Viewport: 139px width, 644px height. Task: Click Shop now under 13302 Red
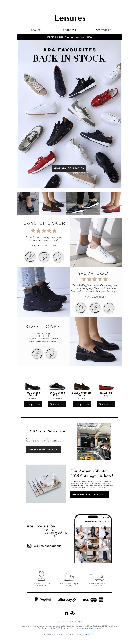106,404
